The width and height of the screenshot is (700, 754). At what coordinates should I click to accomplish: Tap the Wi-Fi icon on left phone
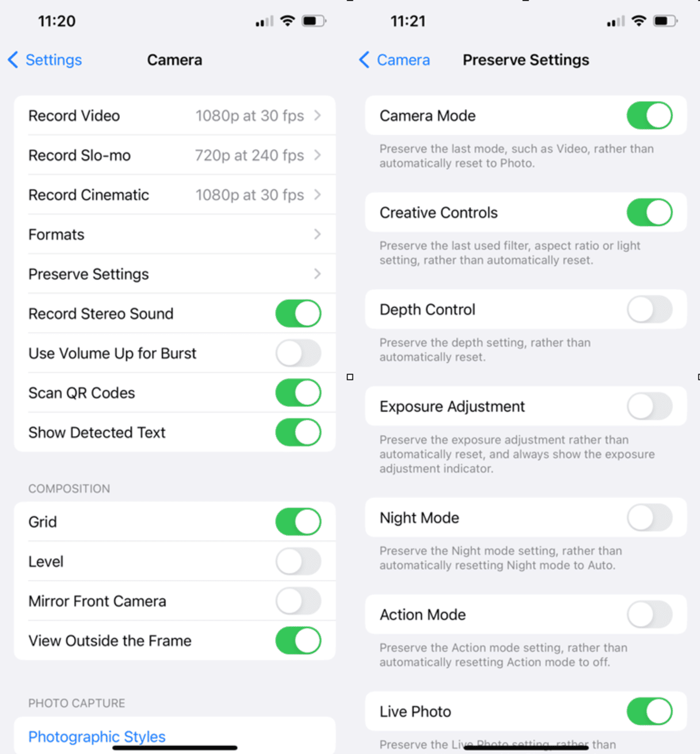click(x=287, y=21)
